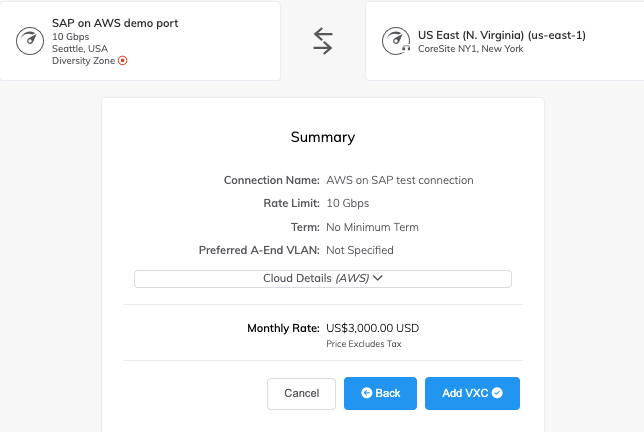Screen dimensions: 644x432
Task: Click the "Connection Name:" label
Action: 271,180
